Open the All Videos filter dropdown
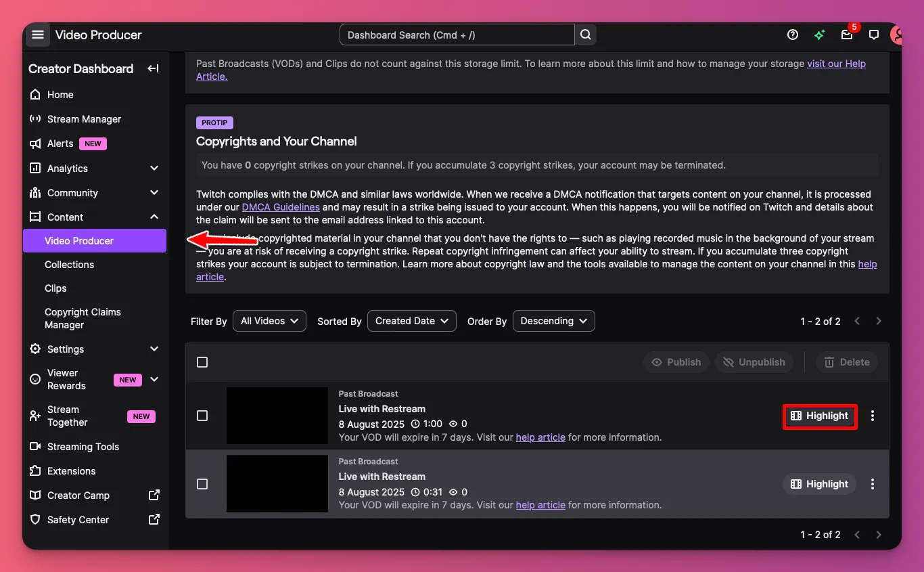 click(x=269, y=321)
